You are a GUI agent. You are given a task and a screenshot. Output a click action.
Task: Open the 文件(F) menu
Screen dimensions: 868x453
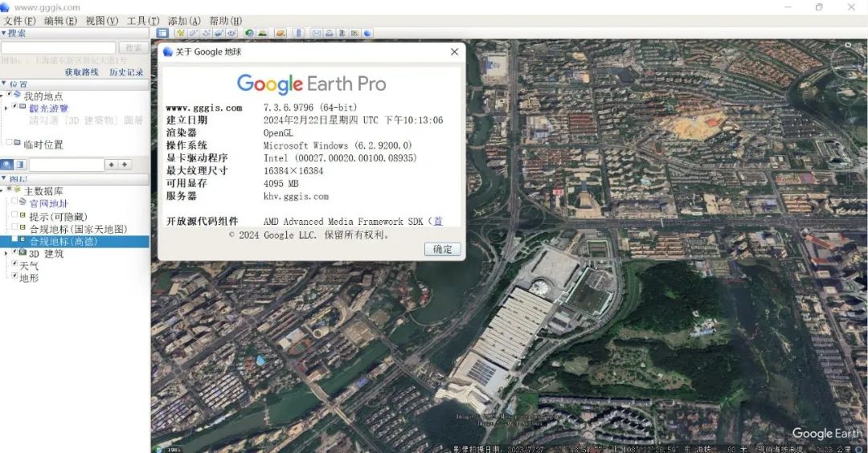tap(19, 20)
